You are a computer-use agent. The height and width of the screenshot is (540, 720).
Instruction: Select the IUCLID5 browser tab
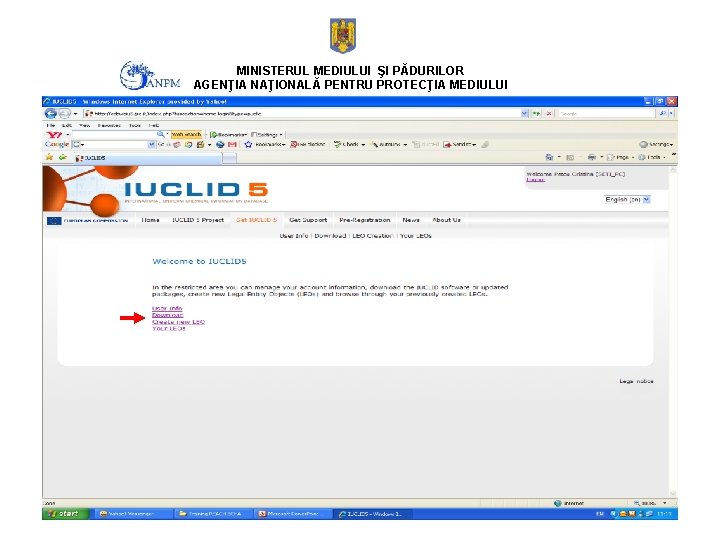[x=147, y=158]
